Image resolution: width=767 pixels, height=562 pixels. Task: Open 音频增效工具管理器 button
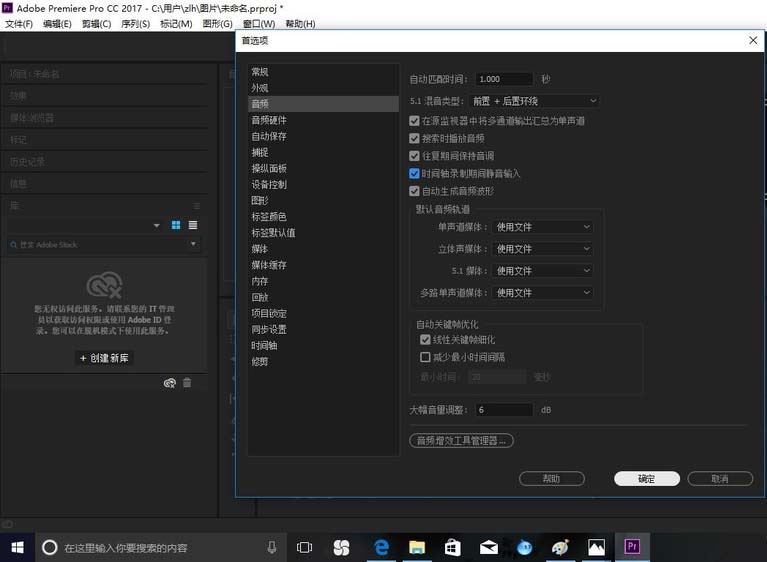tap(461, 441)
